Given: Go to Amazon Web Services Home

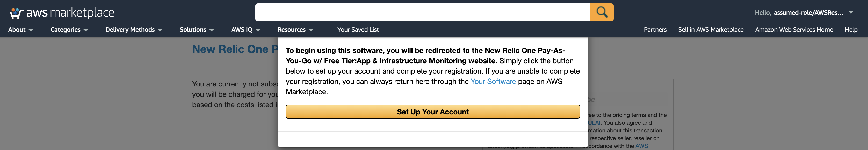Looking at the screenshot, I should [794, 30].
